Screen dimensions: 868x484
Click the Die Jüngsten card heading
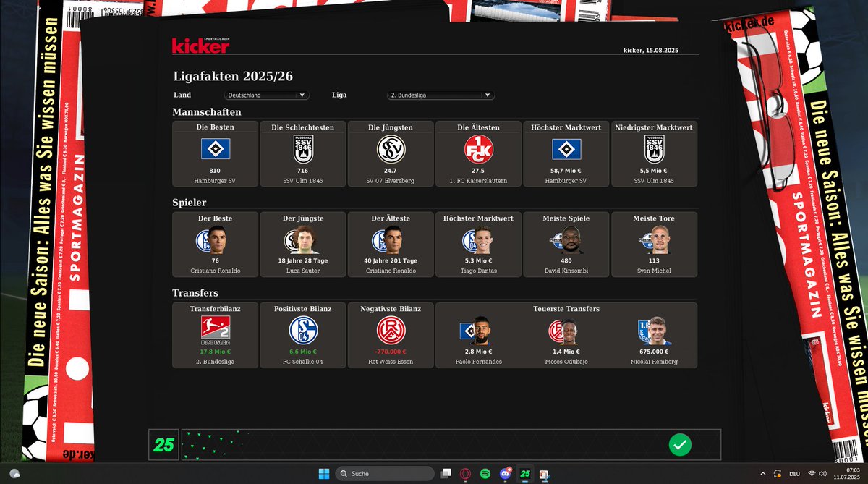pos(391,127)
